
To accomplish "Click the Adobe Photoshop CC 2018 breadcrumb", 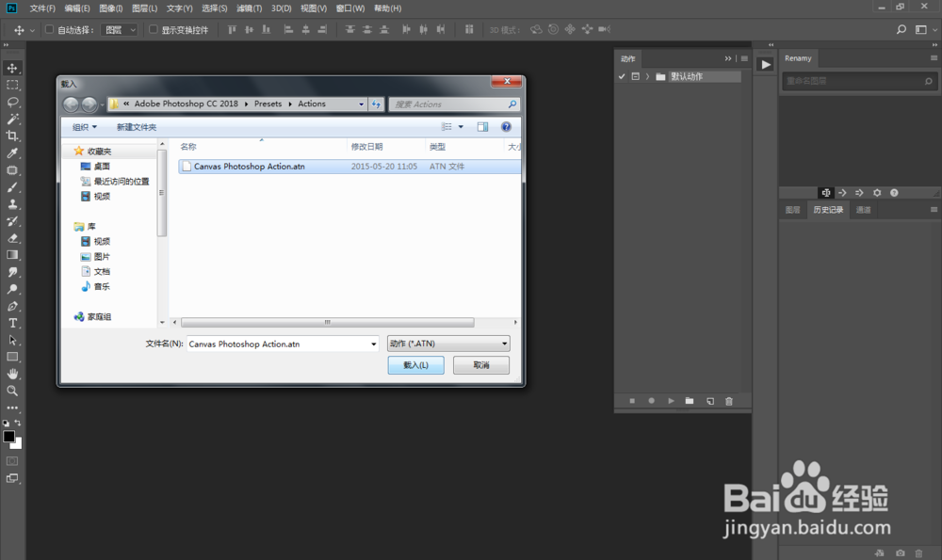I will (x=187, y=104).
